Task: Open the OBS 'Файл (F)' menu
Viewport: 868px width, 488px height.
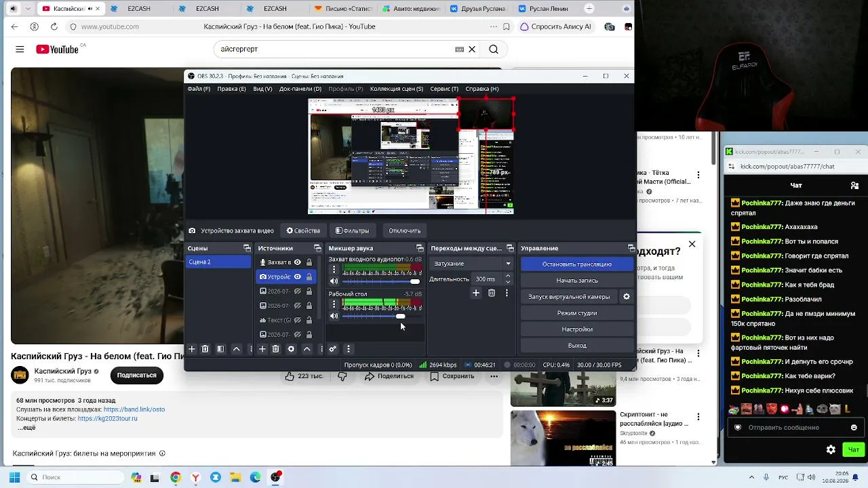Action: point(199,89)
